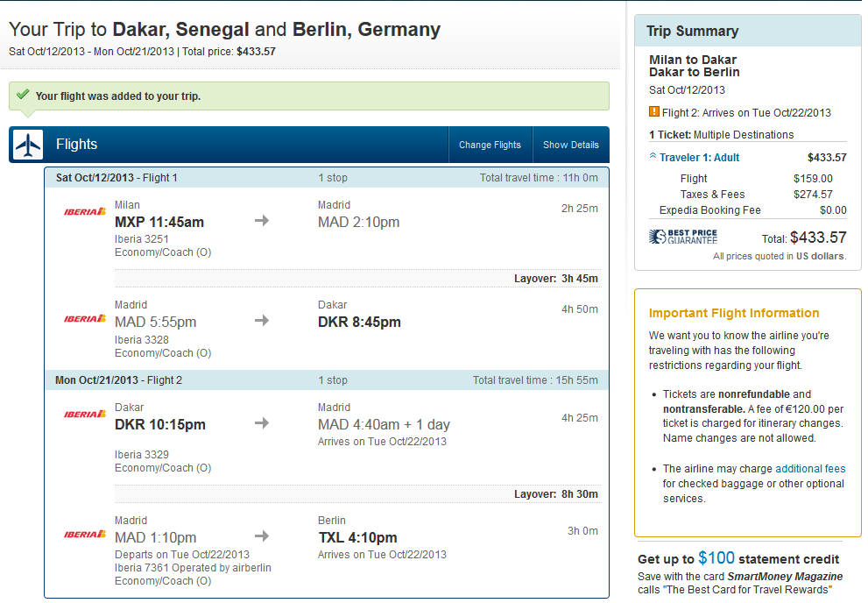
Task: Click the arrow between MXP and MAD
Action: [x=262, y=220]
